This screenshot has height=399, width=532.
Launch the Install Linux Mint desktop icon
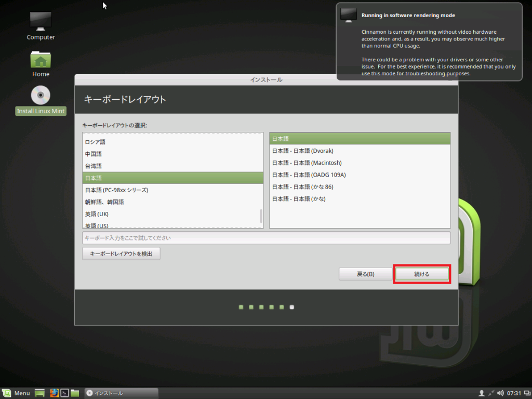point(40,96)
